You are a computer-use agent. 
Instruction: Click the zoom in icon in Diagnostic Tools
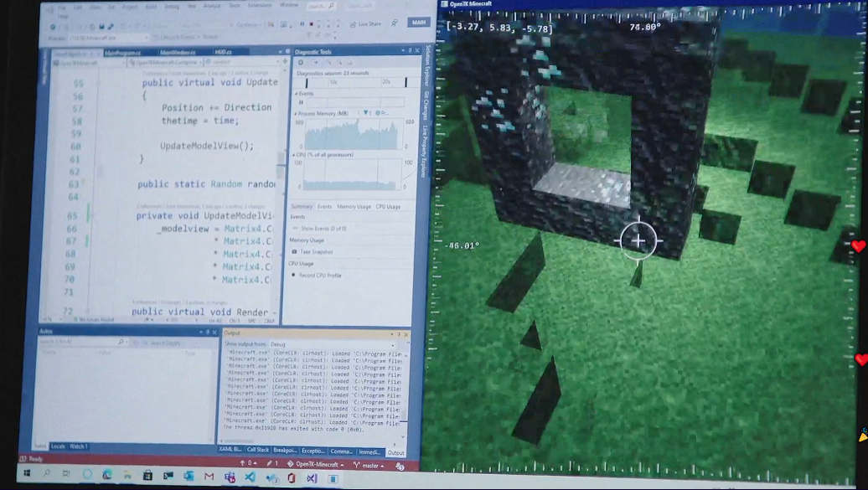[x=328, y=63]
